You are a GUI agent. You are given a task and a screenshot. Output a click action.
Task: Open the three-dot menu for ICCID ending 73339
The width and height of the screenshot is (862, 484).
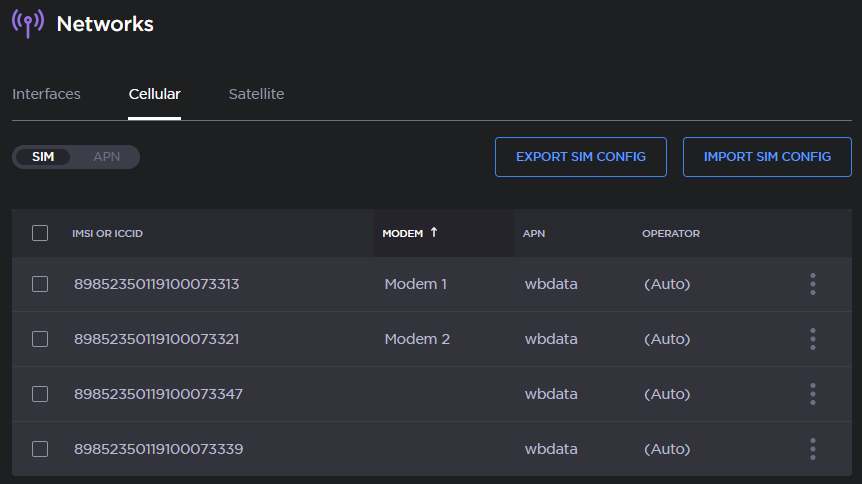click(x=812, y=449)
